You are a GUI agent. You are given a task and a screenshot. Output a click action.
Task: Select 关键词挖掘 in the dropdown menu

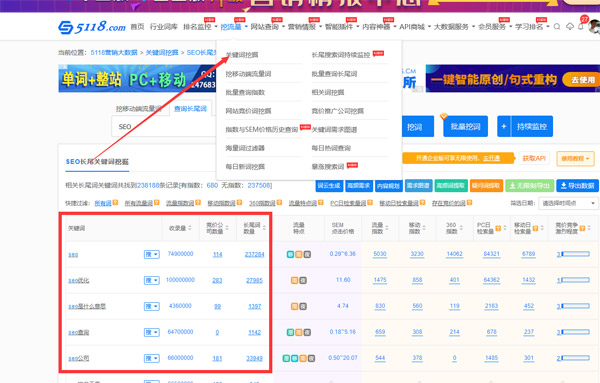click(x=242, y=55)
